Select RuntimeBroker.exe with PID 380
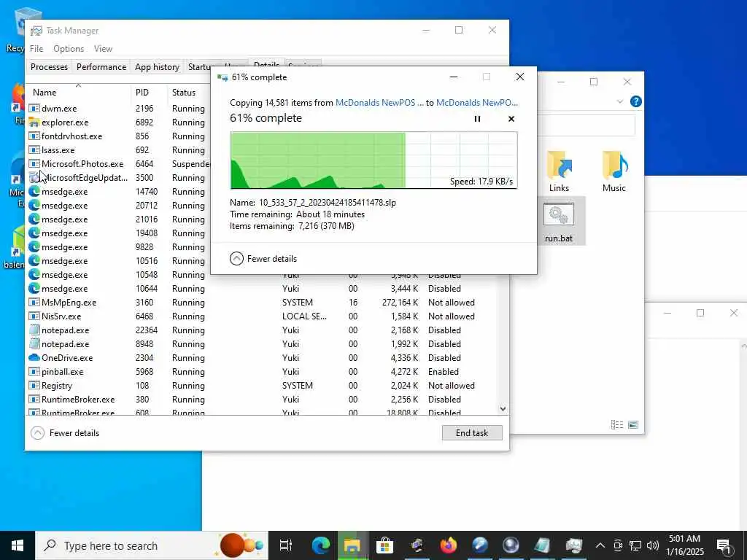Image resolution: width=747 pixels, height=560 pixels. [x=262, y=399]
